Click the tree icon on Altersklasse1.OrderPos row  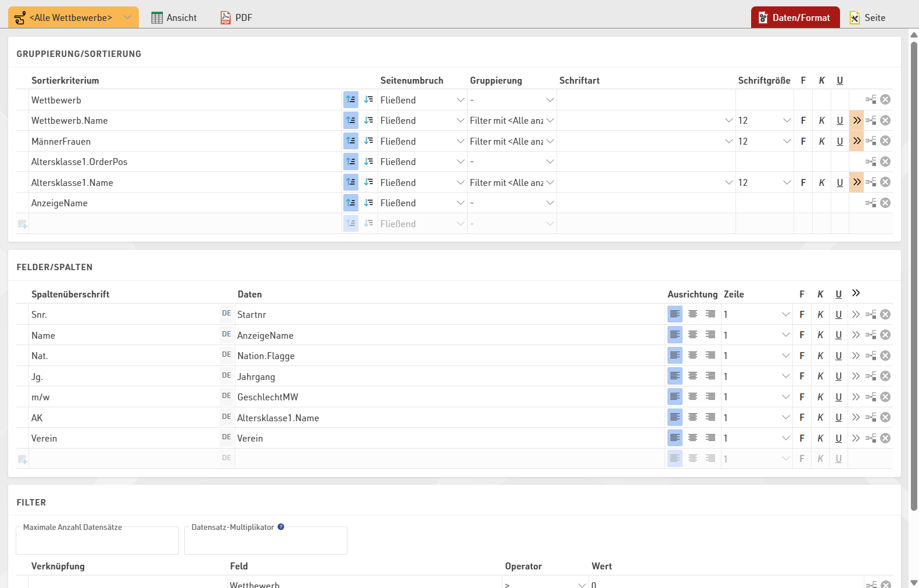[x=871, y=162]
